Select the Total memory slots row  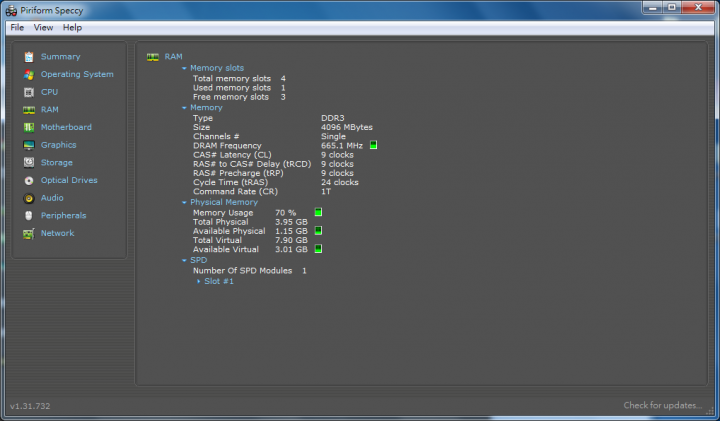click(239, 79)
